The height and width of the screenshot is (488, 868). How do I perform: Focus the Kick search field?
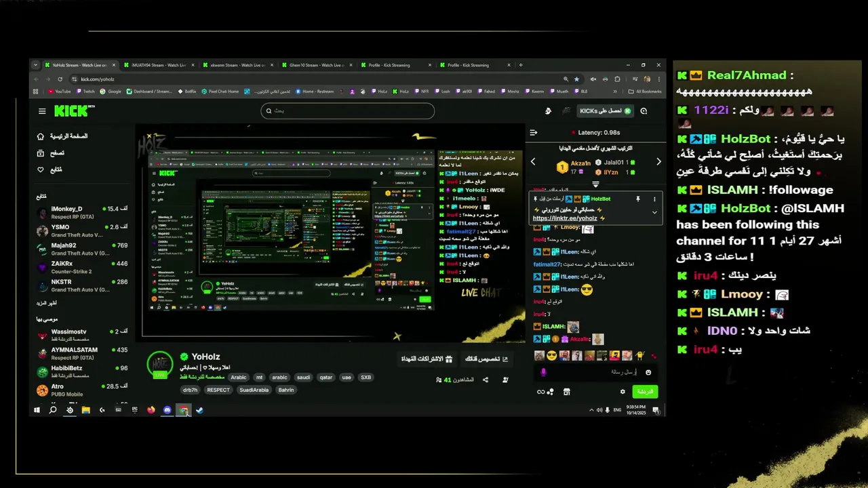[348, 110]
